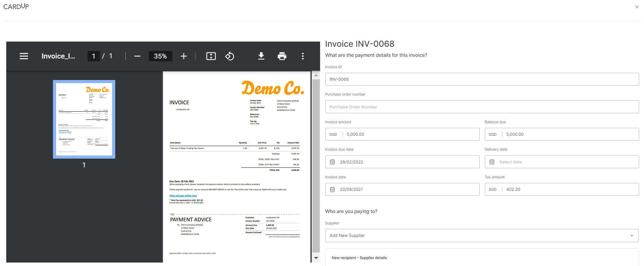Open PDF viewer more actions menu
The width and height of the screenshot is (644, 266).
tap(303, 56)
